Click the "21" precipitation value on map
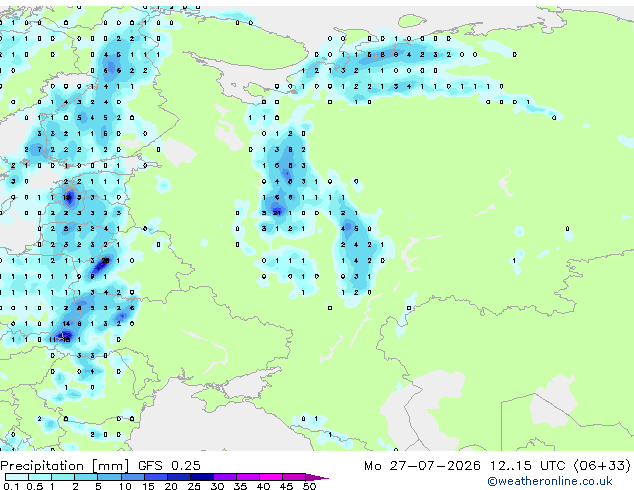The height and width of the screenshot is (490, 634). coord(277,213)
